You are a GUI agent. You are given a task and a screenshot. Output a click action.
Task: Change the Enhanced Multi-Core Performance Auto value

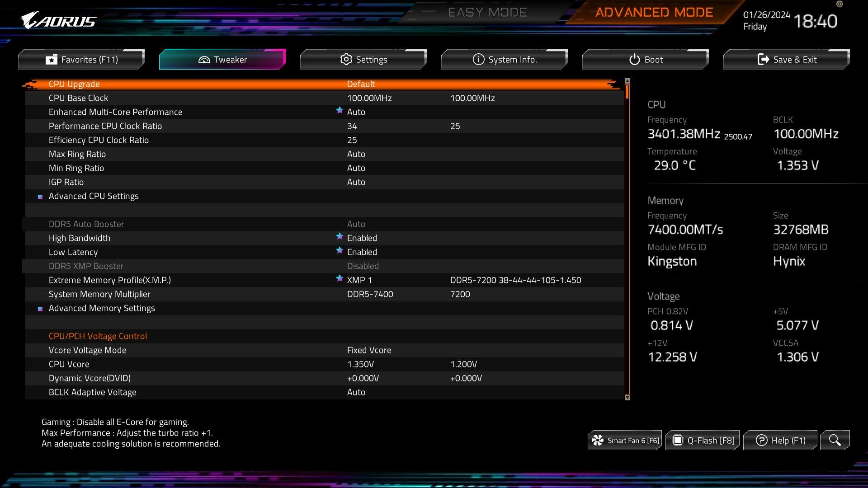[x=356, y=112]
